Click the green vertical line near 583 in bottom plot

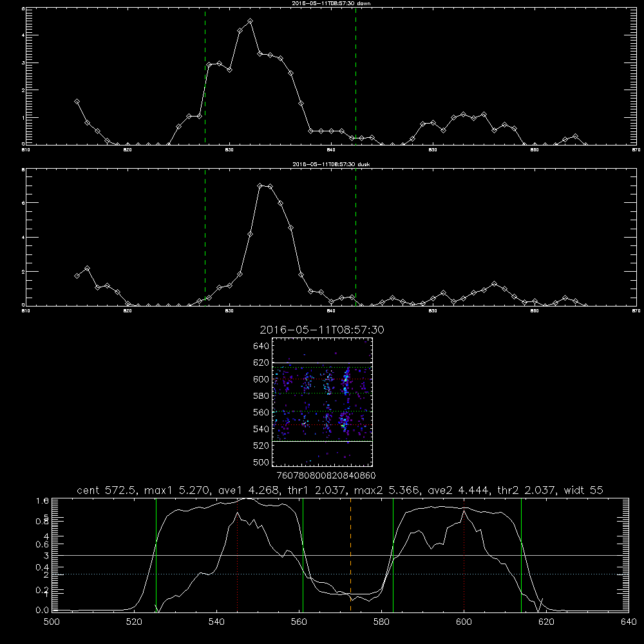click(393, 555)
